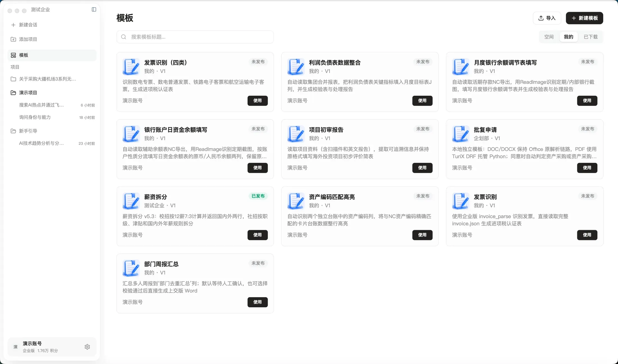Click the 演示账号 account name in sidebar
The image size is (618, 364).
coord(32,344)
